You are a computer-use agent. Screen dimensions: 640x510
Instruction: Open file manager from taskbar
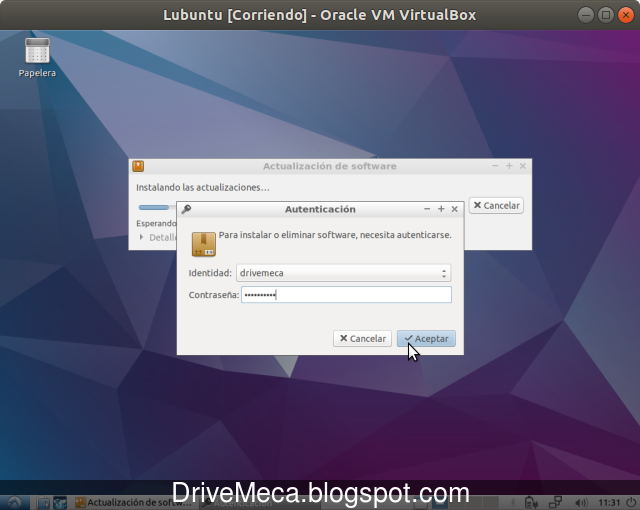click(43, 503)
